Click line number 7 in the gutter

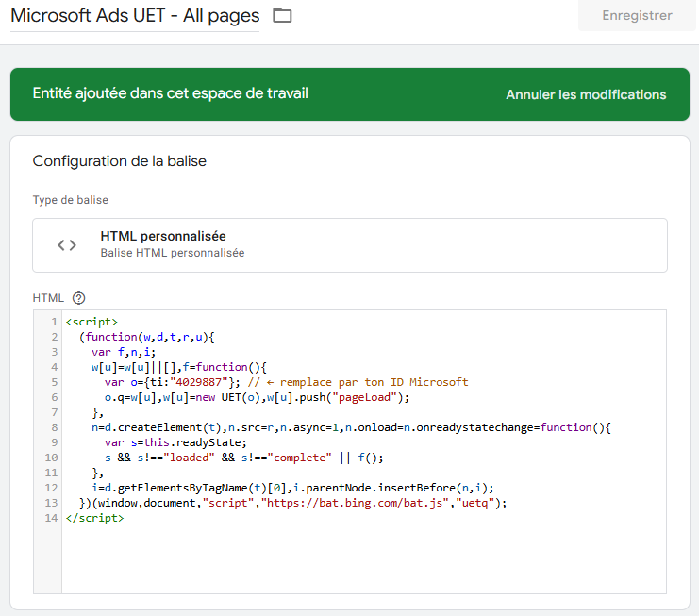click(x=55, y=412)
